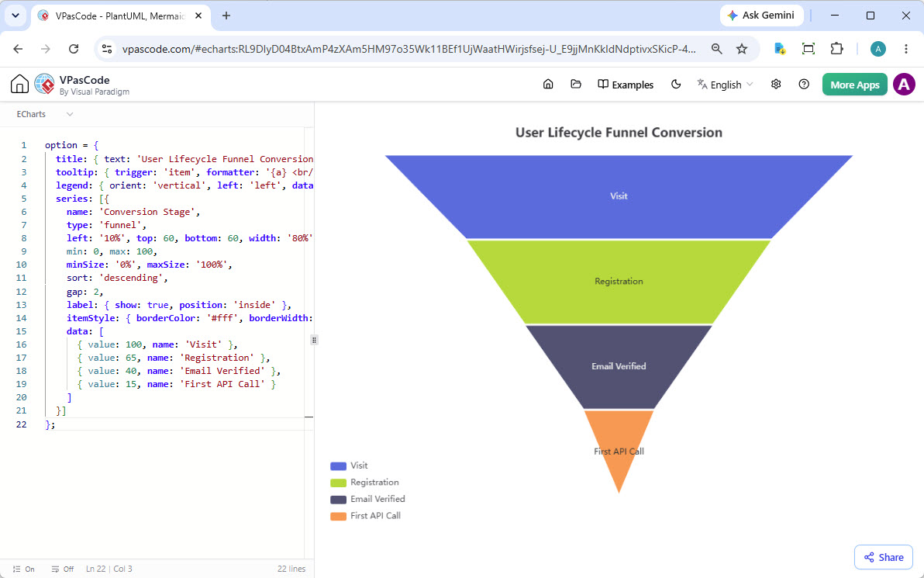924x578 pixels.
Task: Click the screen capture extension icon
Action: 808,49
